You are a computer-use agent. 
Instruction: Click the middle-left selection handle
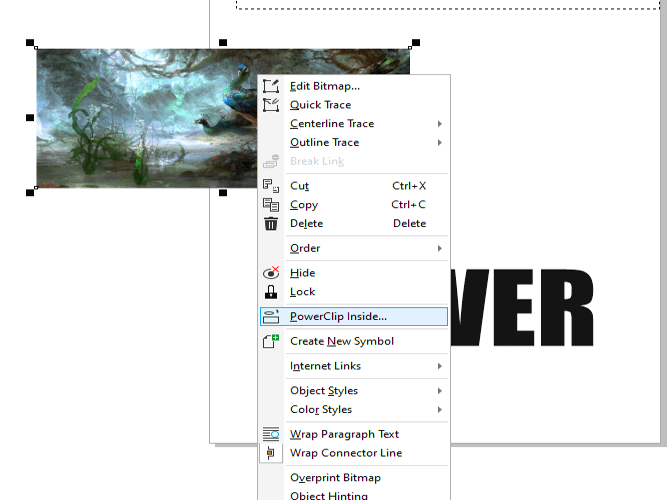click(30, 118)
